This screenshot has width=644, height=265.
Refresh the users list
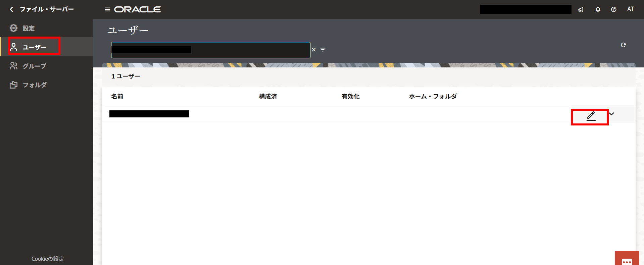click(624, 45)
